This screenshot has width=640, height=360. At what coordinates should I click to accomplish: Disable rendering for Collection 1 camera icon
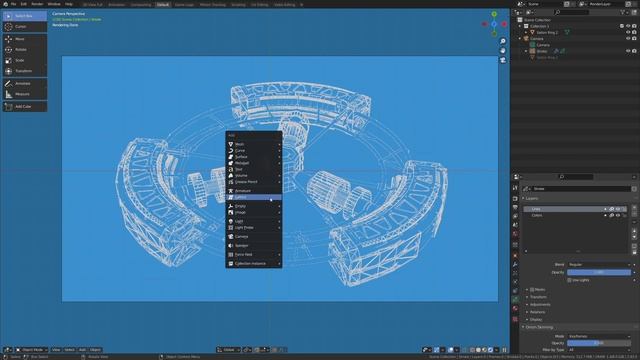coord(634,26)
